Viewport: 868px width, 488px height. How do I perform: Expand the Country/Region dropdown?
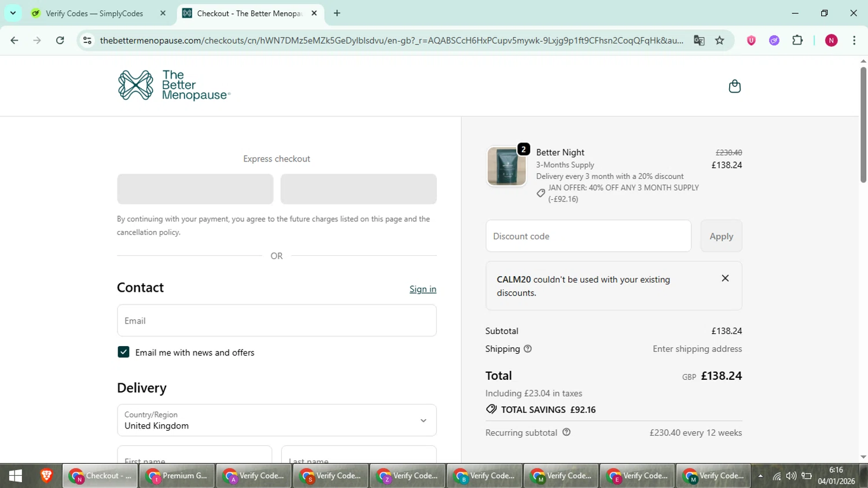(277, 420)
